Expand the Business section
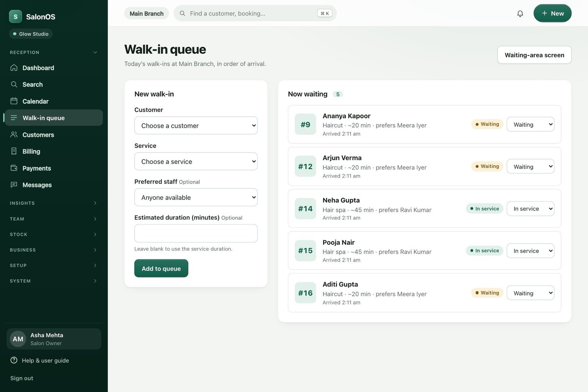Screen dimensions: 588x392 coord(54,250)
